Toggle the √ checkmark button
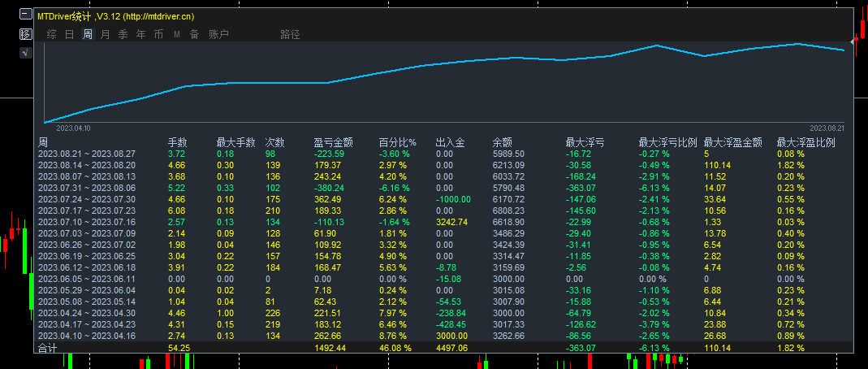 25,53
